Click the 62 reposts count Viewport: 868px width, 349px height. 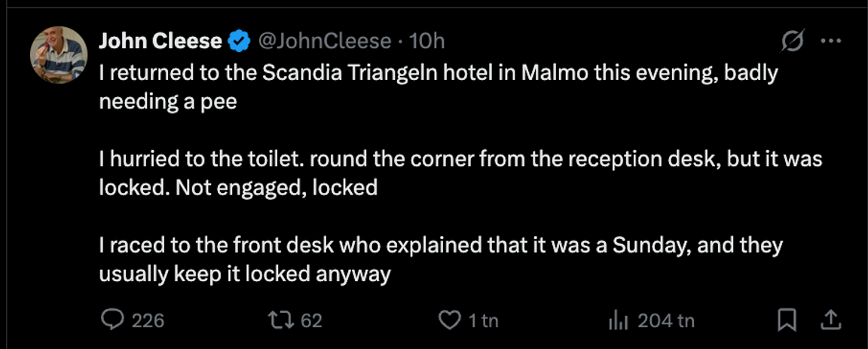312,321
